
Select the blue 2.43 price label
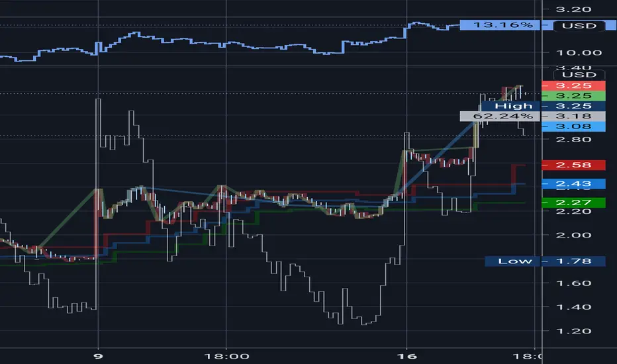click(x=573, y=184)
